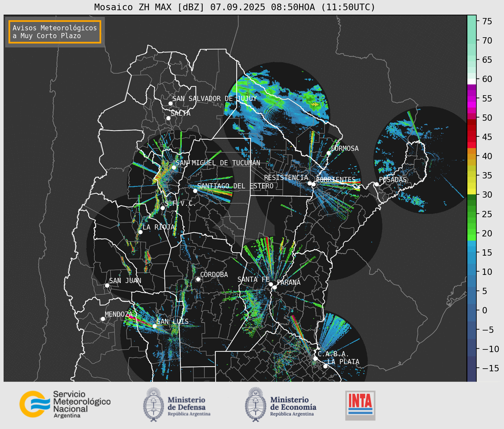This screenshot has height=429, width=504.
Task: Click the yellow storm core northeast of Formosa radar
Action: [x=315, y=104]
